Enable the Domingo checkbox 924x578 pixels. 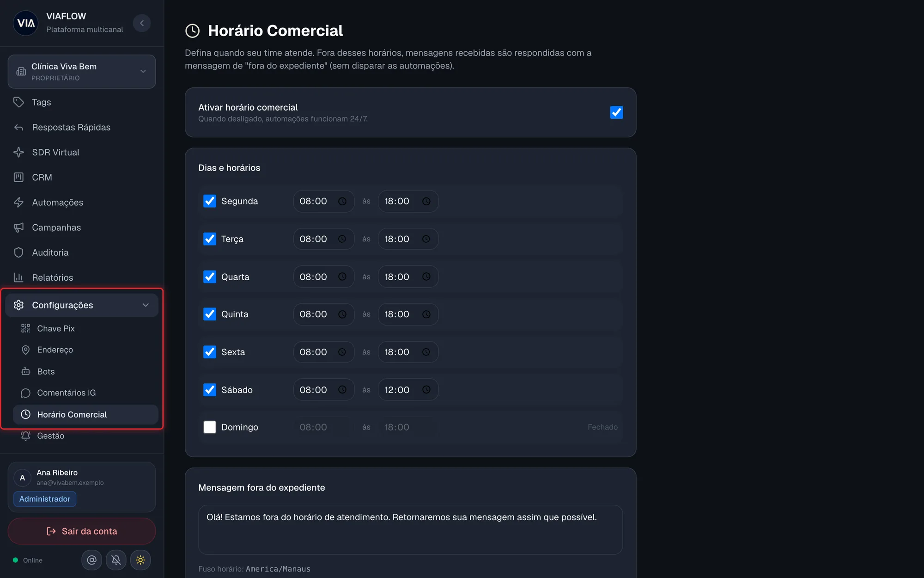(x=210, y=427)
